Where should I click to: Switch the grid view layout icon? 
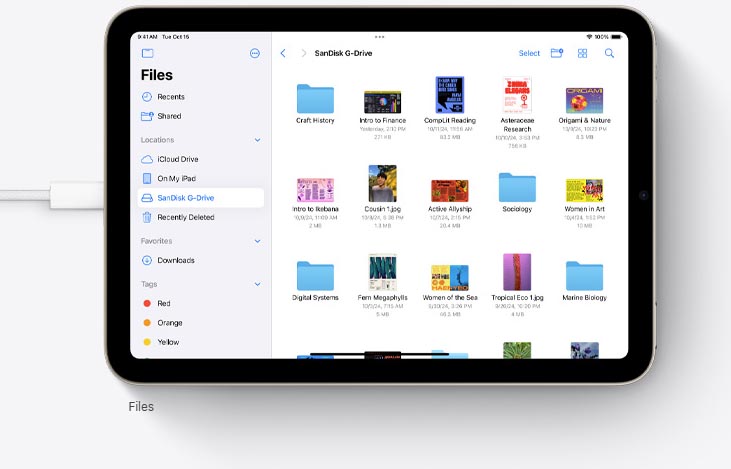click(x=583, y=53)
